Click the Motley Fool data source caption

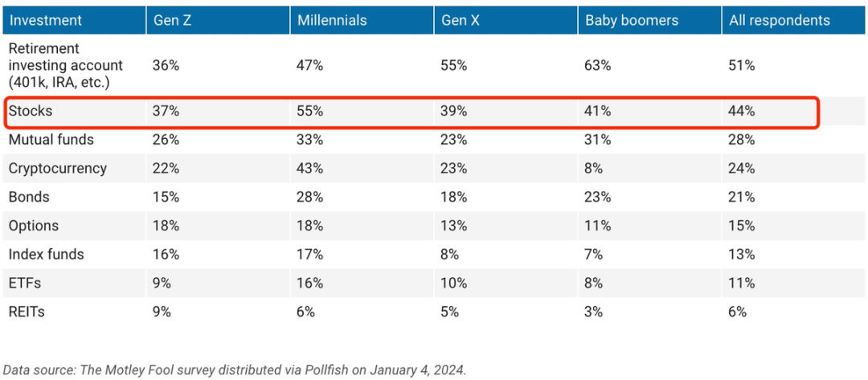235,370
